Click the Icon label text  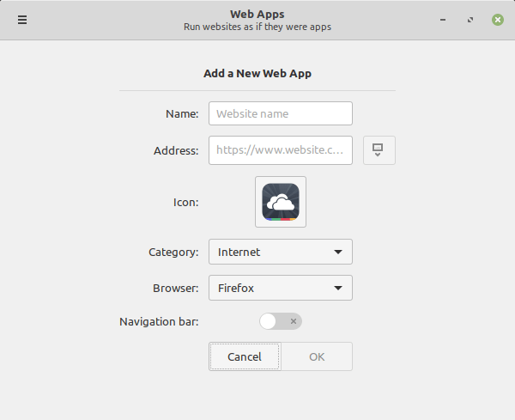186,202
